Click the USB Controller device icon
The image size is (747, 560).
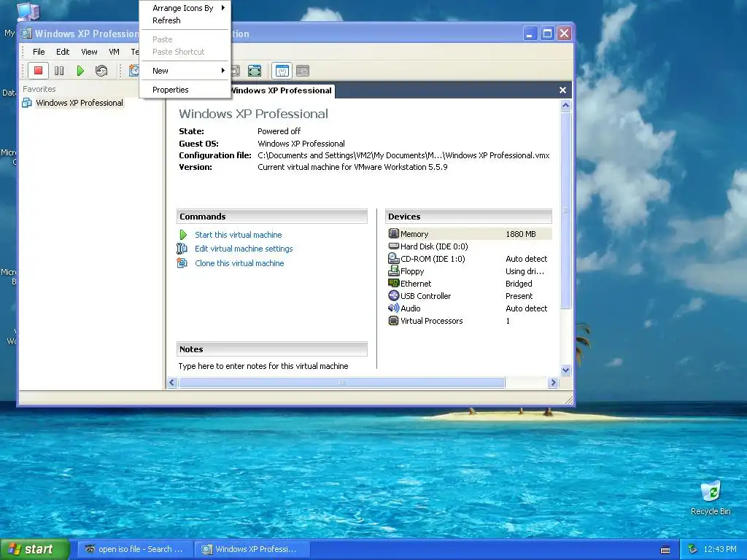coord(393,295)
